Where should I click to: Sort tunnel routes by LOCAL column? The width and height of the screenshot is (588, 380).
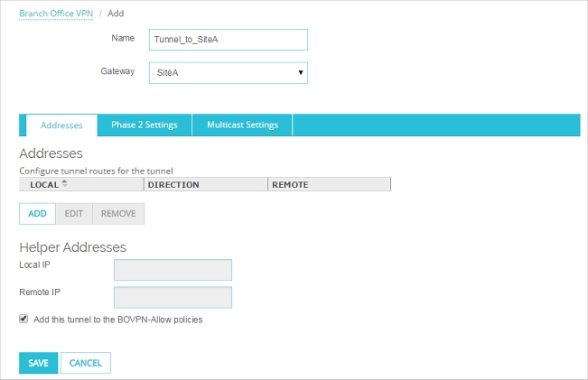81,184
